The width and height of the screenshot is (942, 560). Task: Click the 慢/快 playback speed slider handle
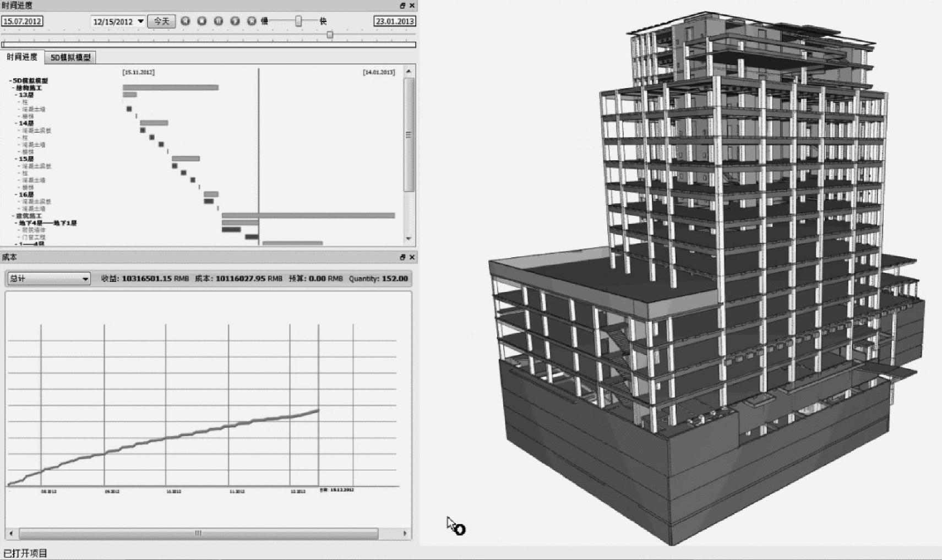[298, 21]
